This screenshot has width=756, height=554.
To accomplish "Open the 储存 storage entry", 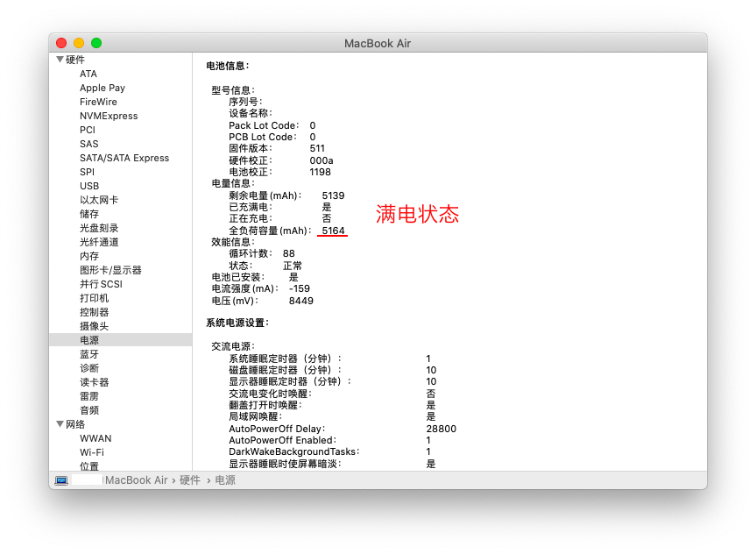I will [89, 214].
